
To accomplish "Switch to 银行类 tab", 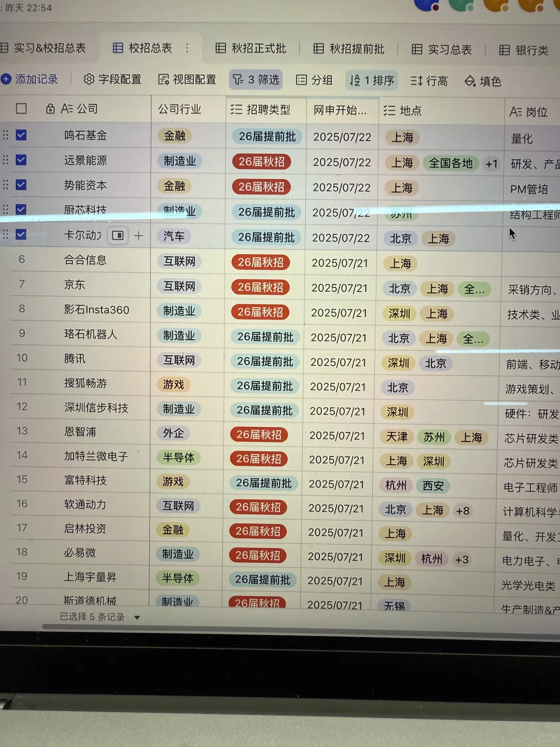I will [524, 50].
